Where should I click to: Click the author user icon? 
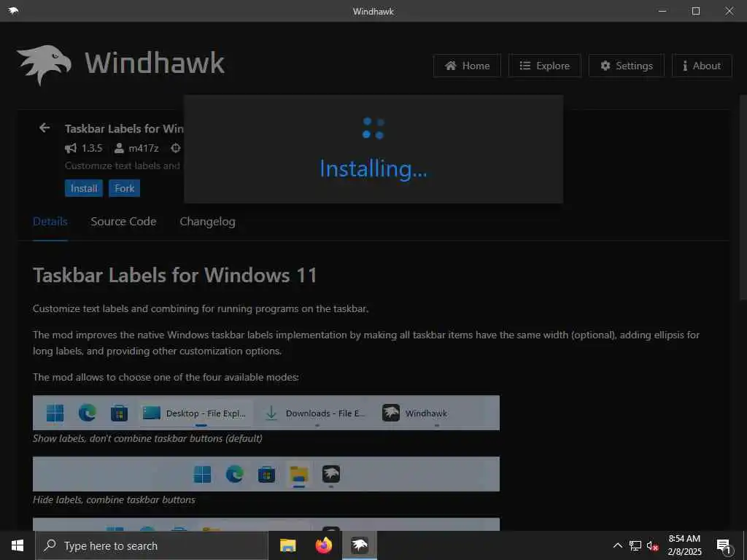tap(119, 148)
